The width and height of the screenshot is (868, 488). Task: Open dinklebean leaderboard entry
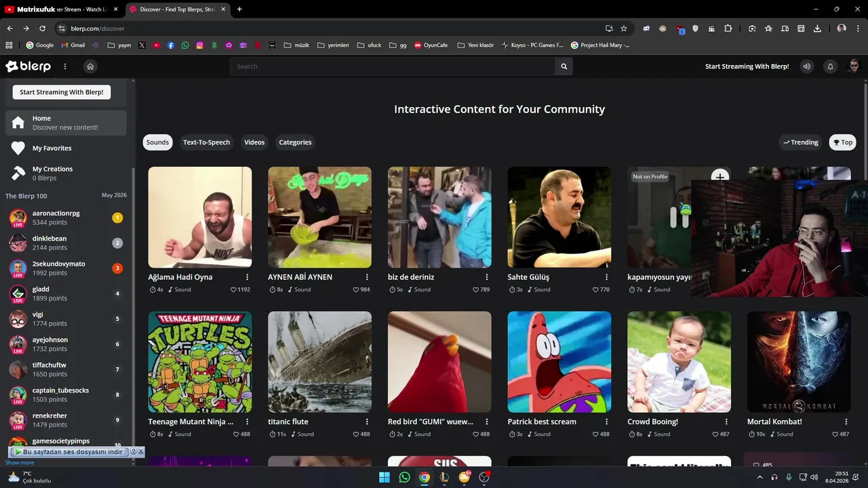(66, 243)
